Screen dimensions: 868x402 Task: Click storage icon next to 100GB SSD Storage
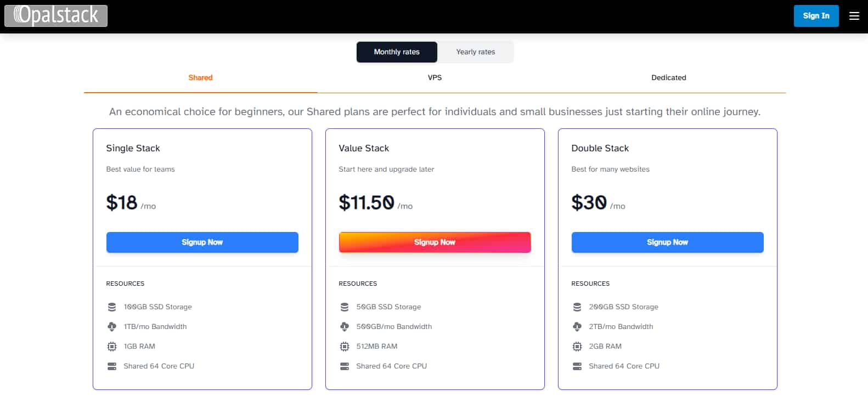(x=112, y=307)
